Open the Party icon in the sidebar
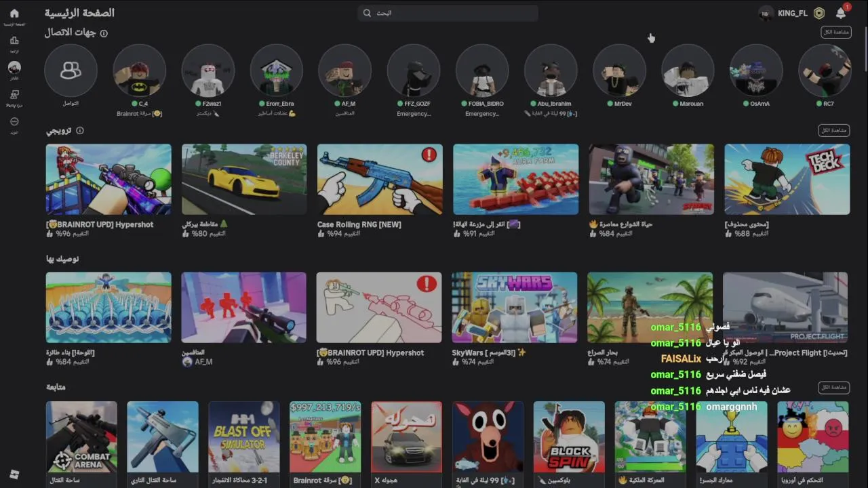Screen dimensions: 868x488 click(14, 95)
